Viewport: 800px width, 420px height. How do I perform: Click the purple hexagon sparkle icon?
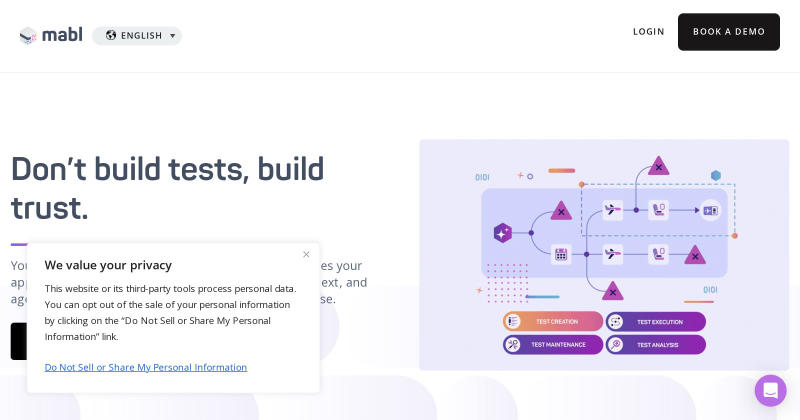point(503,233)
